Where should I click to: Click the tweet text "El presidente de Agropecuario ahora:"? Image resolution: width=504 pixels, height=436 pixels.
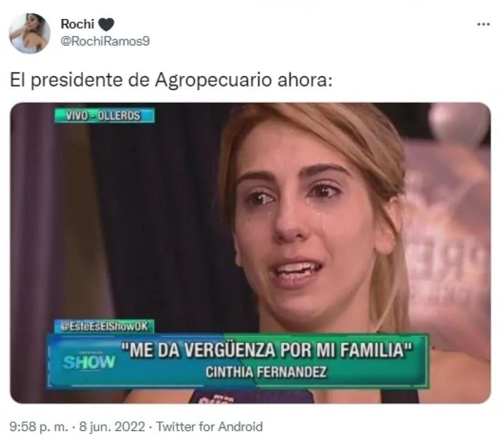click(171, 80)
